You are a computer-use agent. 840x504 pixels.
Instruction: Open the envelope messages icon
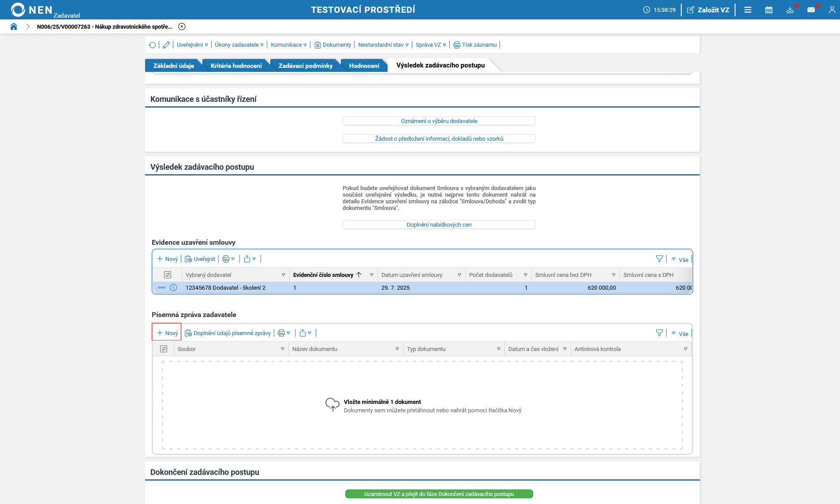tap(811, 10)
